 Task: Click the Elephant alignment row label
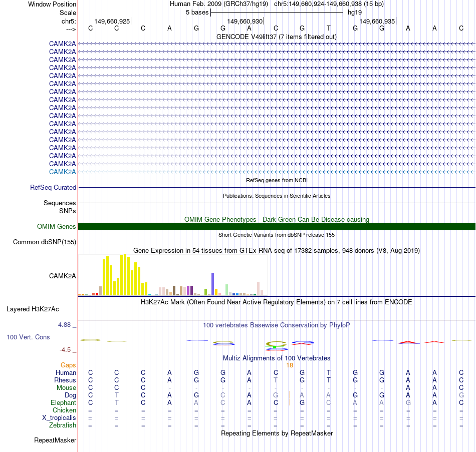tap(63, 403)
